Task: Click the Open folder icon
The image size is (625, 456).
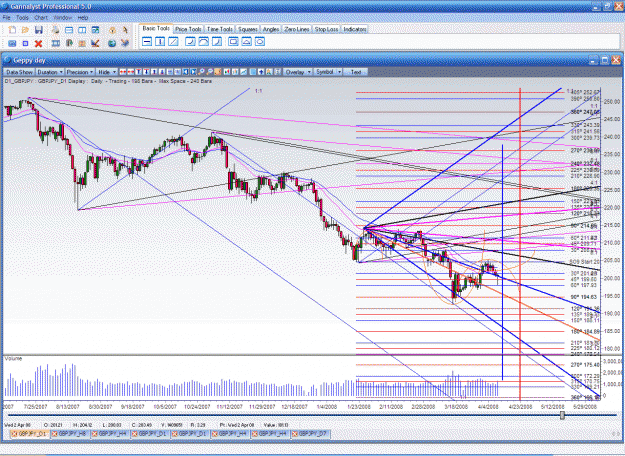Action: 25,30
